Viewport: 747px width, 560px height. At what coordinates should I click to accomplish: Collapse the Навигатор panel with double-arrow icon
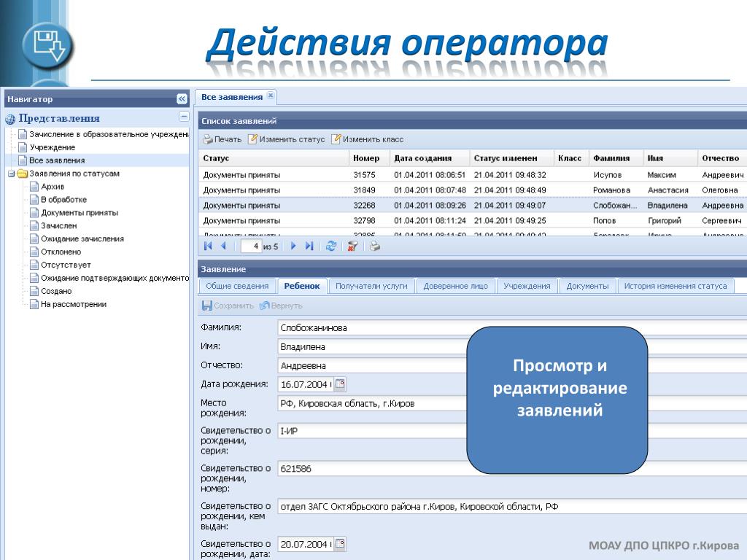[x=182, y=99]
